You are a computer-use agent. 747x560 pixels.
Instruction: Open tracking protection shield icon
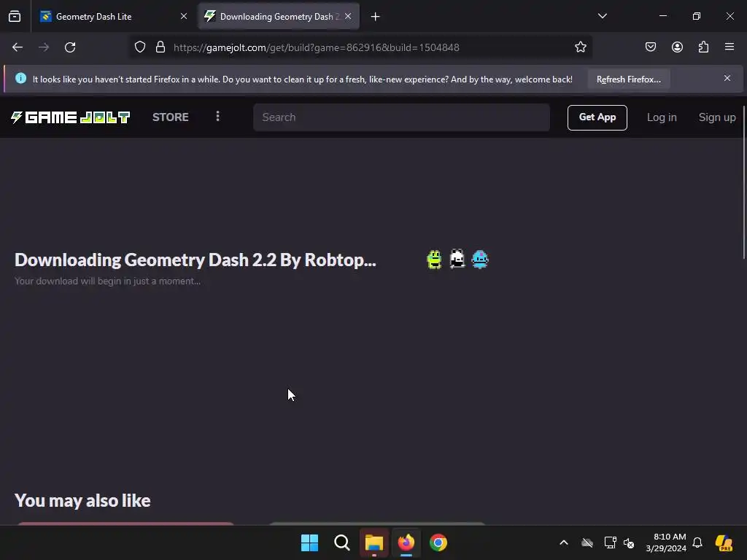pos(139,47)
